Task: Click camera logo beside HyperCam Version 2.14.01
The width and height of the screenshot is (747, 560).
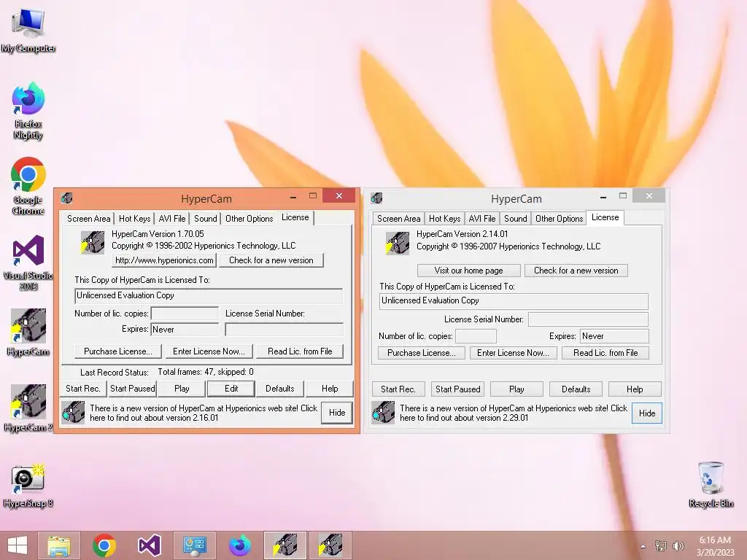Action: (397, 243)
